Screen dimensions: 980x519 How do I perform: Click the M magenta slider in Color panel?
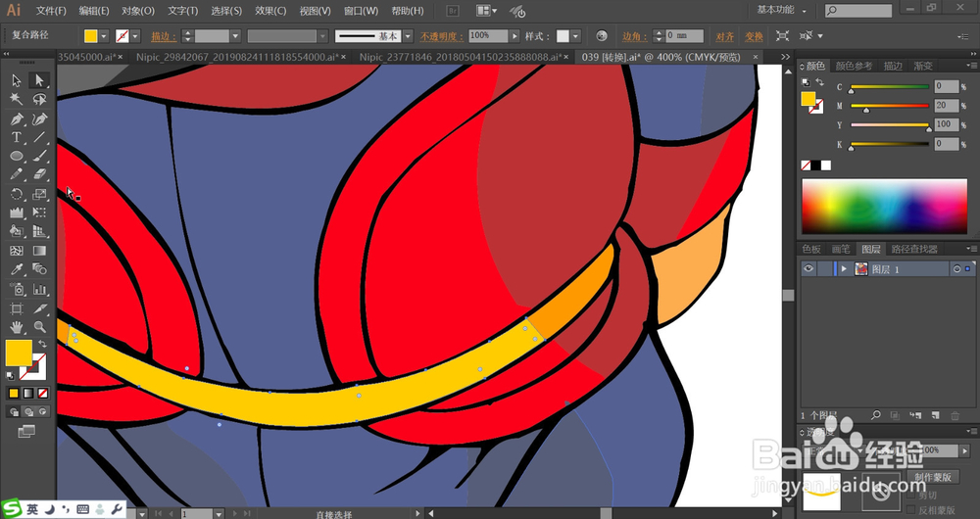tap(890, 106)
